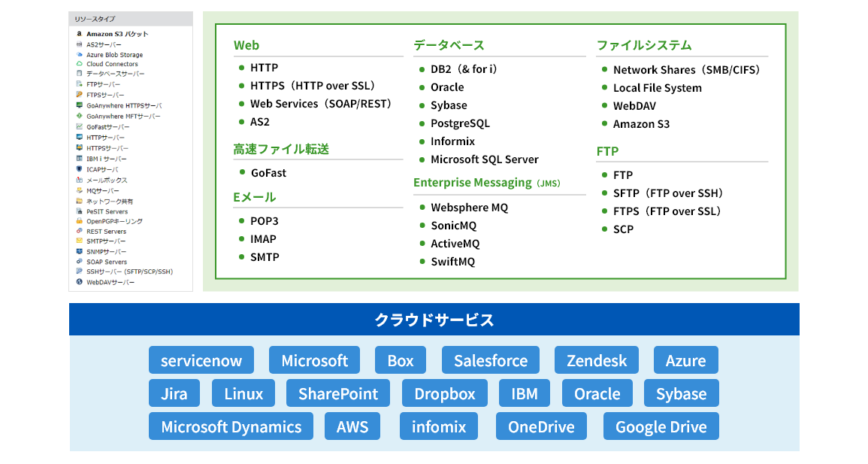The height and width of the screenshot is (464, 868).
Task: Click the infomix button
Action: tap(438, 426)
